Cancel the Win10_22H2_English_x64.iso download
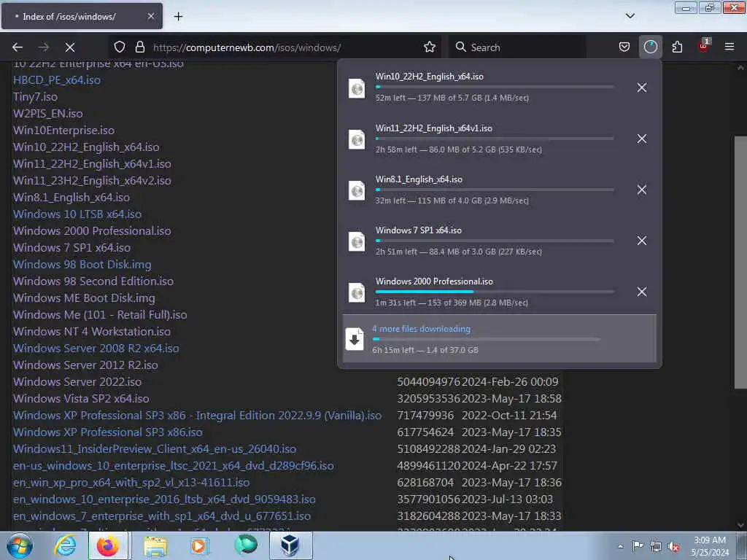Viewport: 747px width, 560px height. tap(642, 87)
